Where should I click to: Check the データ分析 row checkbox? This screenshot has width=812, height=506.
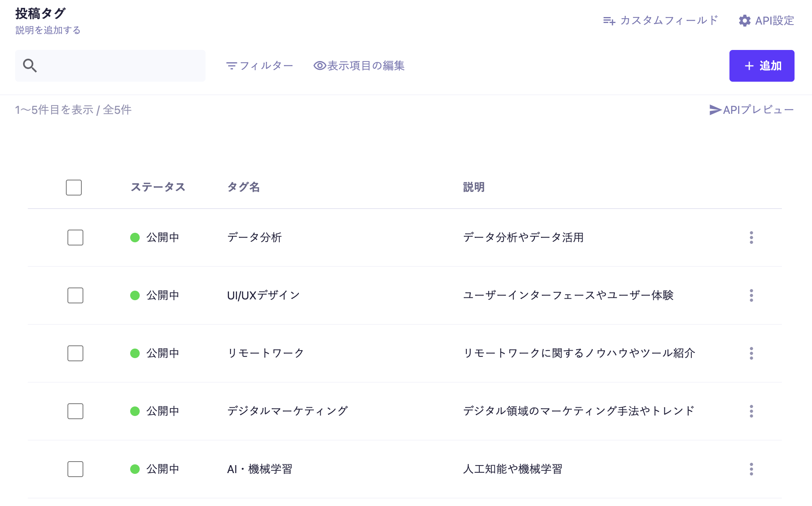[75, 238]
